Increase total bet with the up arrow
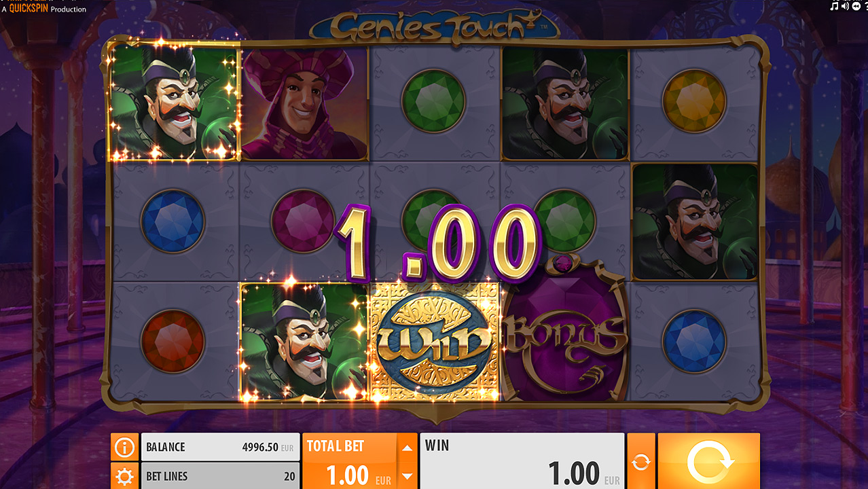The image size is (868, 489). [x=407, y=448]
